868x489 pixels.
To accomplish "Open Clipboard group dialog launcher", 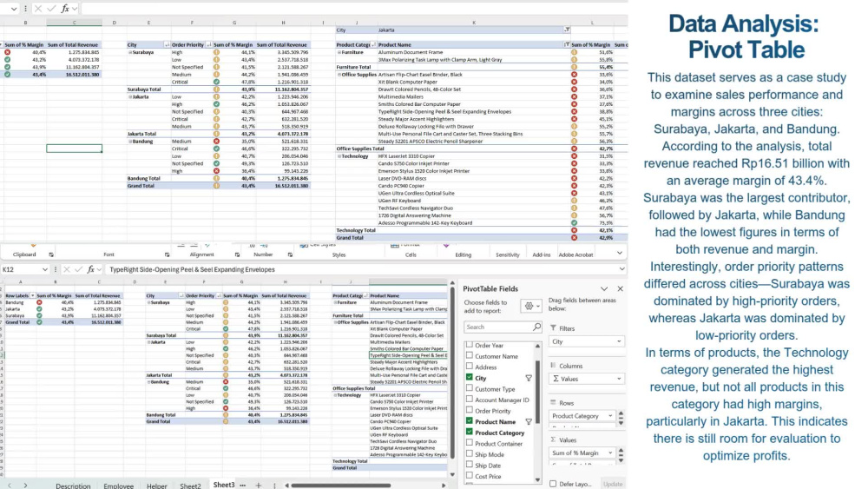I will click(51, 254).
